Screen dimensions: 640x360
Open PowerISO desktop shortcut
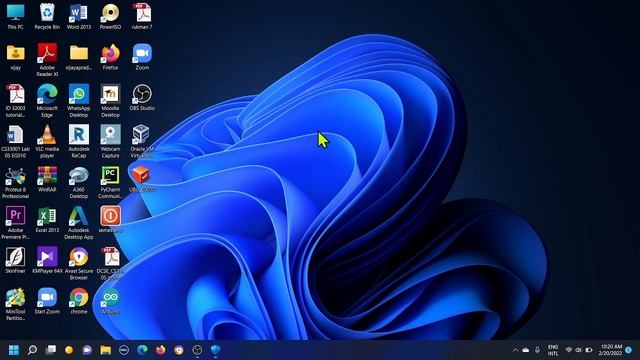pyautogui.click(x=111, y=16)
